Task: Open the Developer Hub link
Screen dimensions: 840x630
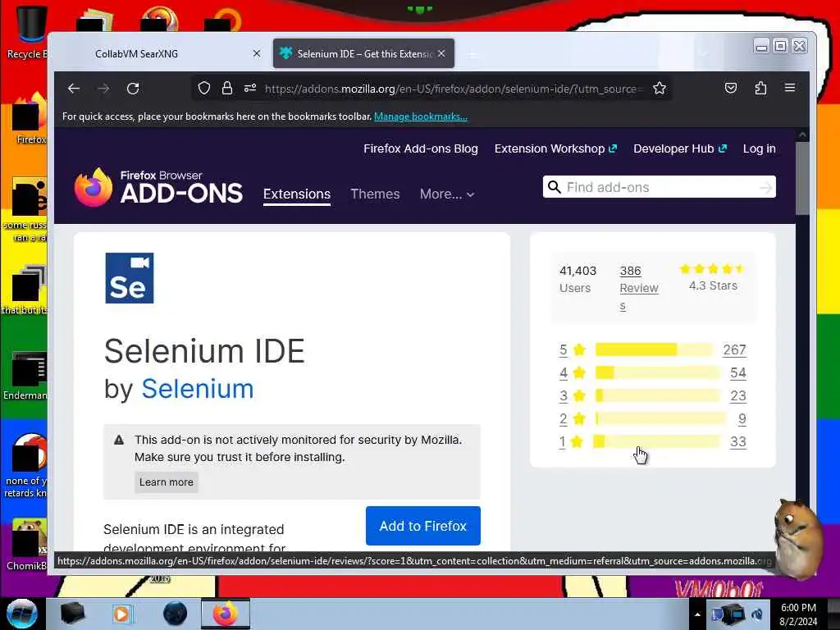Action: click(680, 149)
